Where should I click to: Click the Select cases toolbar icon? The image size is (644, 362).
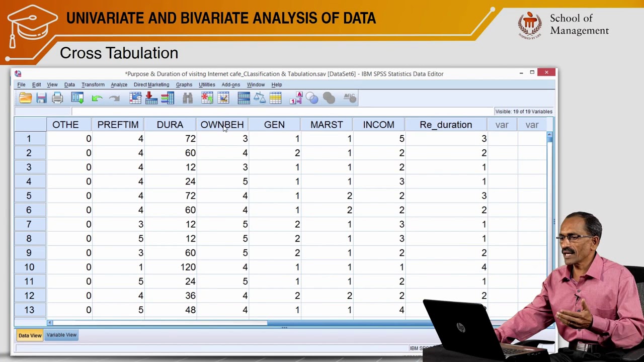(x=276, y=98)
